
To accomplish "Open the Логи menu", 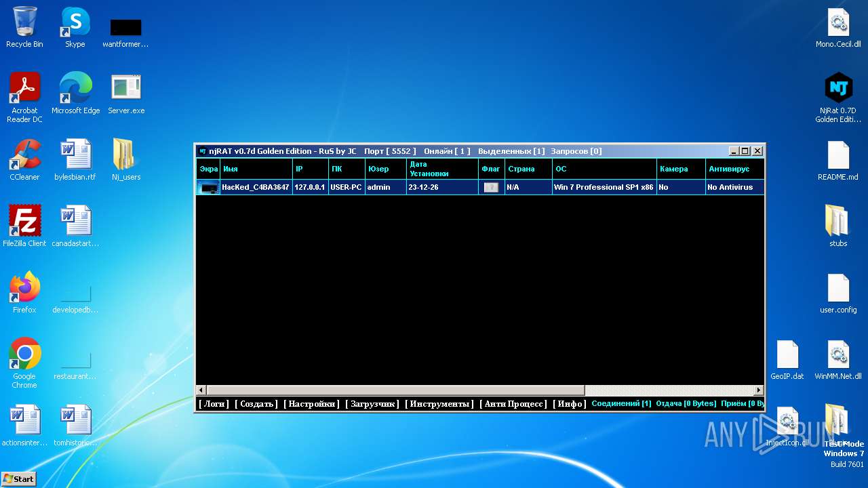I will click(x=214, y=404).
